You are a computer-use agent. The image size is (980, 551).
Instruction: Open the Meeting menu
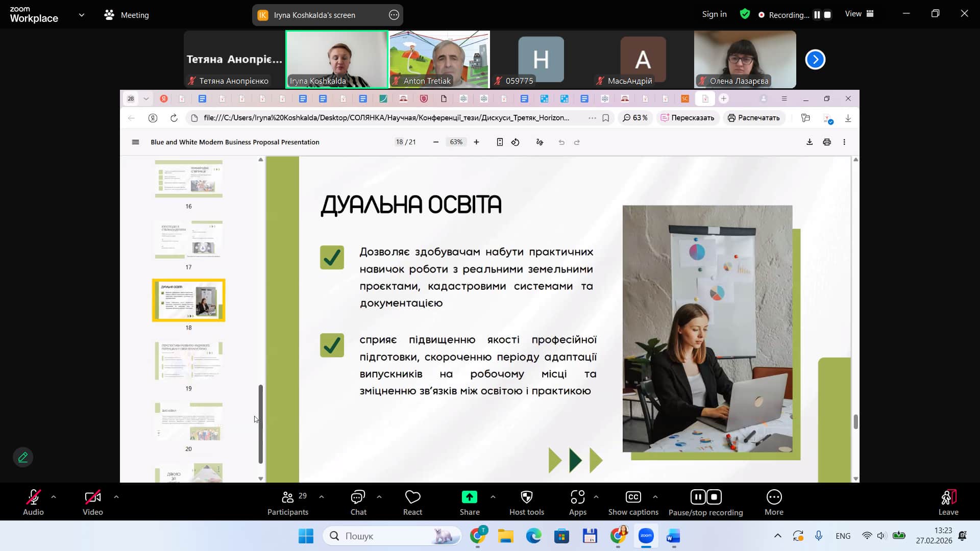pos(127,15)
